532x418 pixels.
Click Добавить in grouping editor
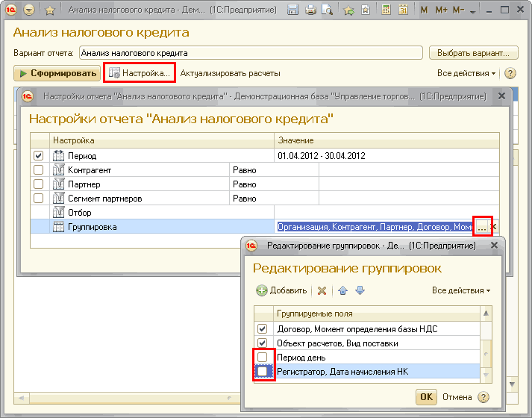click(x=281, y=291)
